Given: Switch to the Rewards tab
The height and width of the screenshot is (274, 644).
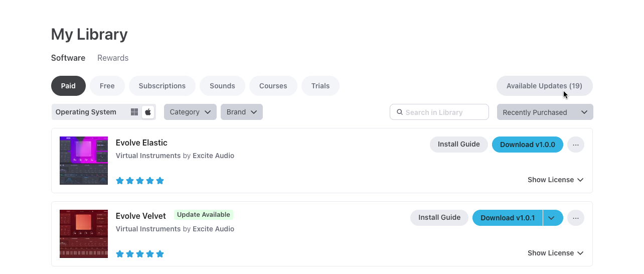Looking at the screenshot, I should 113,58.
